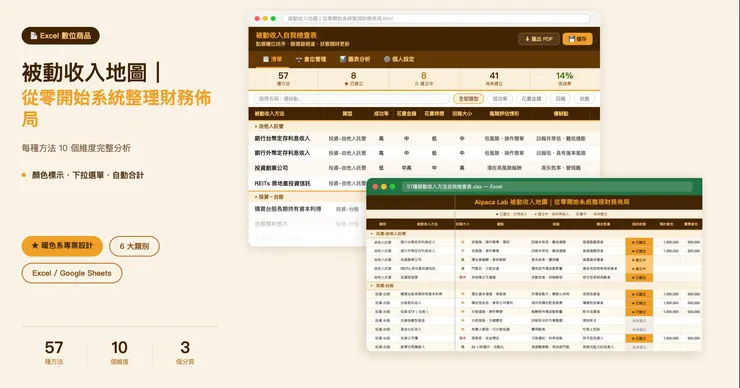The height and width of the screenshot is (388, 740).
Task: Click the list icon beside the 清單 tab
Action: 266,59
